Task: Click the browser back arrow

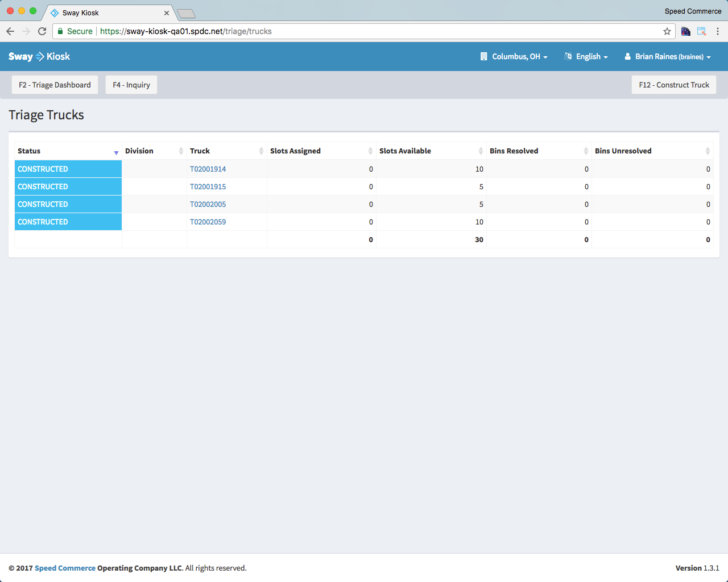Action: pos(10,31)
